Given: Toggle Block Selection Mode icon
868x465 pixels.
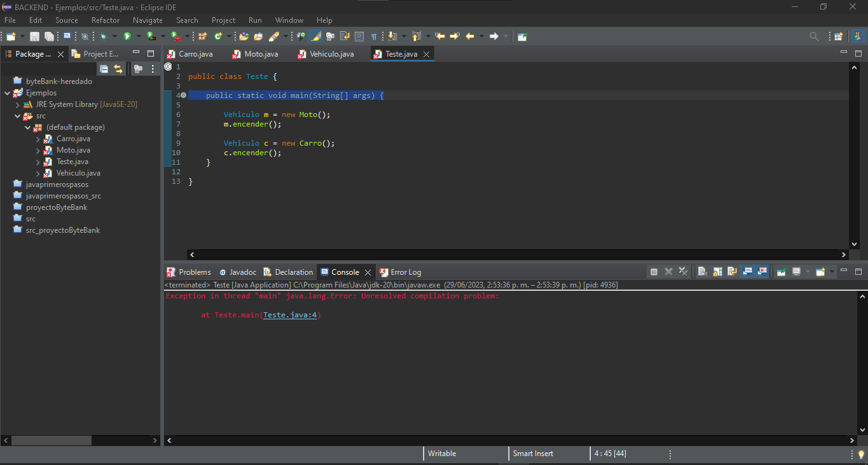Looking at the screenshot, I should click(x=359, y=36).
